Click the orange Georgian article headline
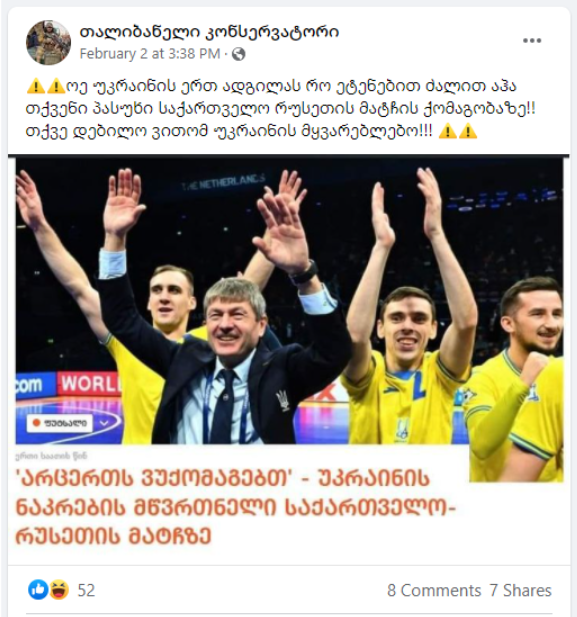Screen dimensions: 577x617 click(235, 507)
